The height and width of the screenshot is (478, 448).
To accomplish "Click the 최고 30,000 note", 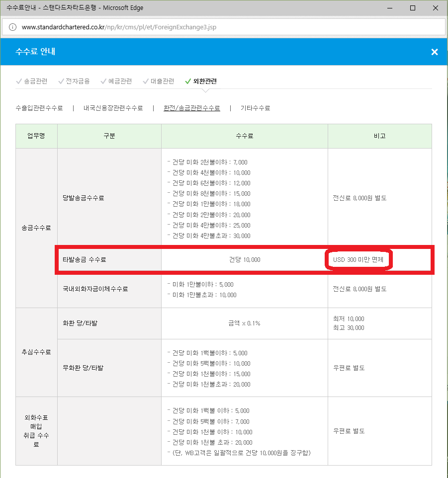I will 349,328.
